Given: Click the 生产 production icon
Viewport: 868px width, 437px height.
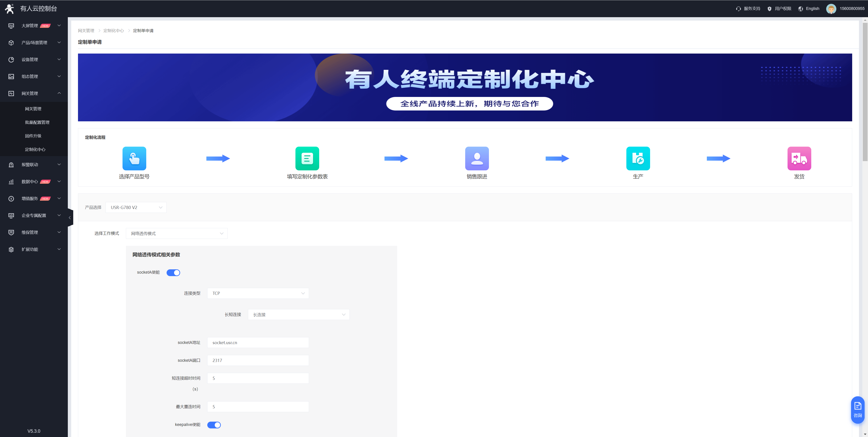Looking at the screenshot, I should tap(638, 158).
